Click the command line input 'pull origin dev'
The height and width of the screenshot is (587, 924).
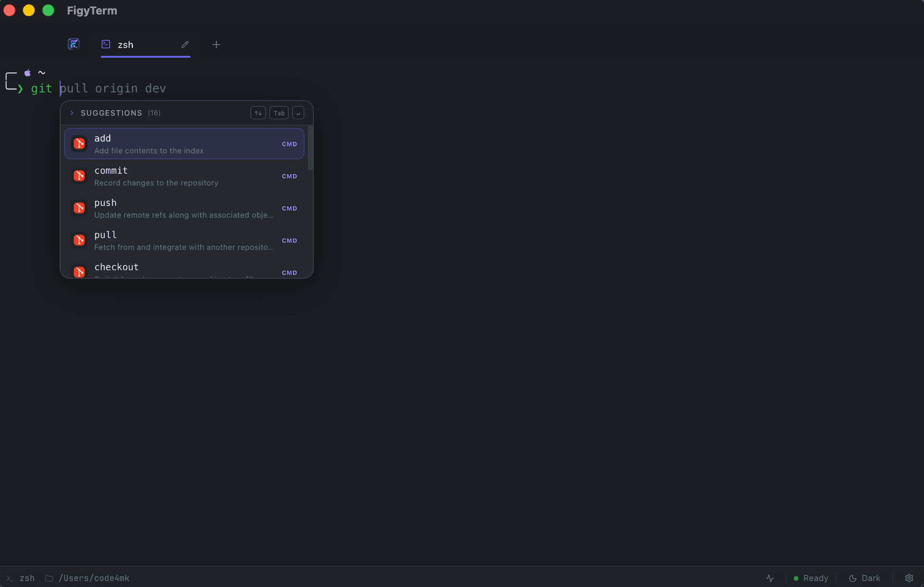pyautogui.click(x=113, y=89)
